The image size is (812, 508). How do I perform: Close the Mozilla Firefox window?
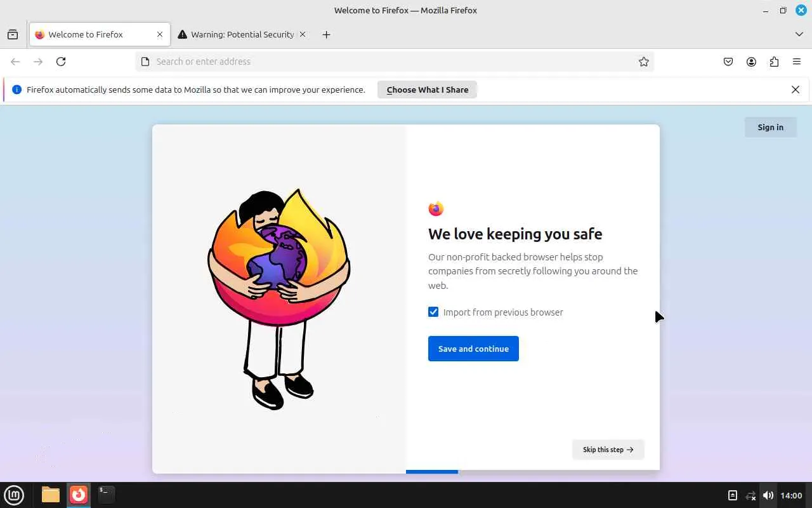[801, 10]
